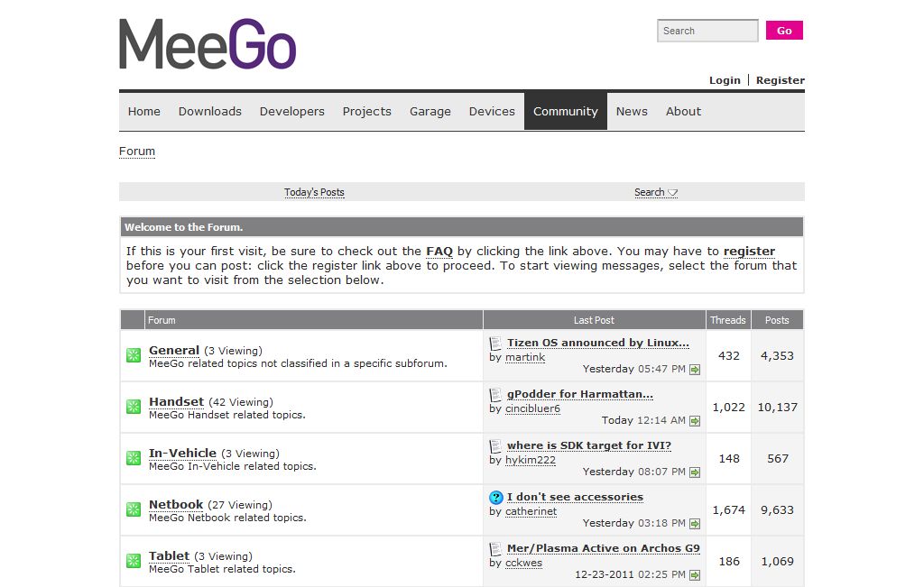The image size is (924, 587).
Task: Click Tablet posts count 1,069
Action: tap(777, 561)
